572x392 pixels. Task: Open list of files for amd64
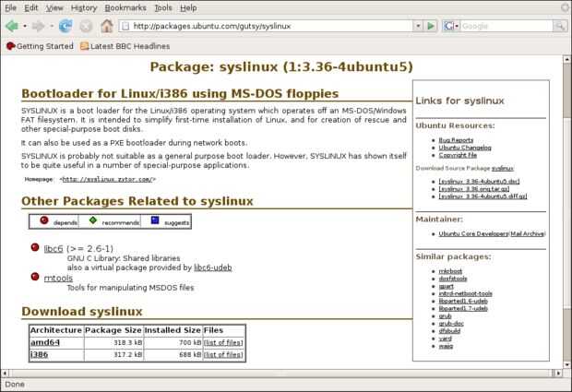click(223, 342)
